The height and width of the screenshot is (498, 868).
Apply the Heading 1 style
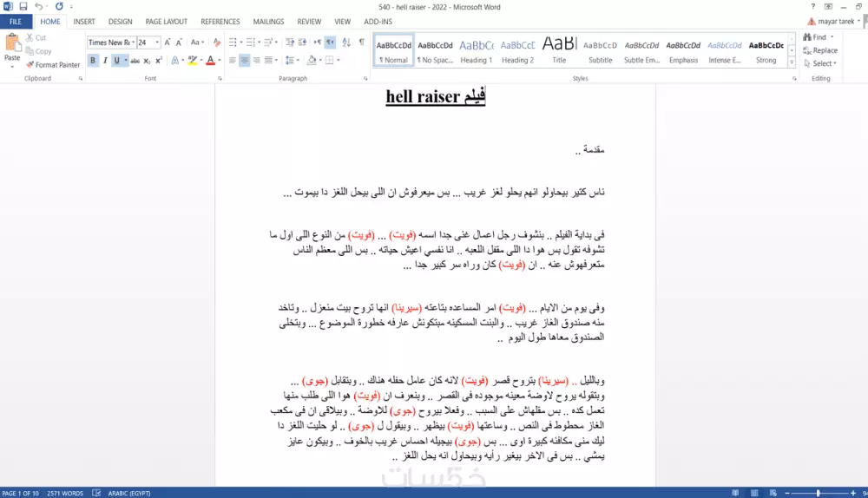tap(476, 51)
